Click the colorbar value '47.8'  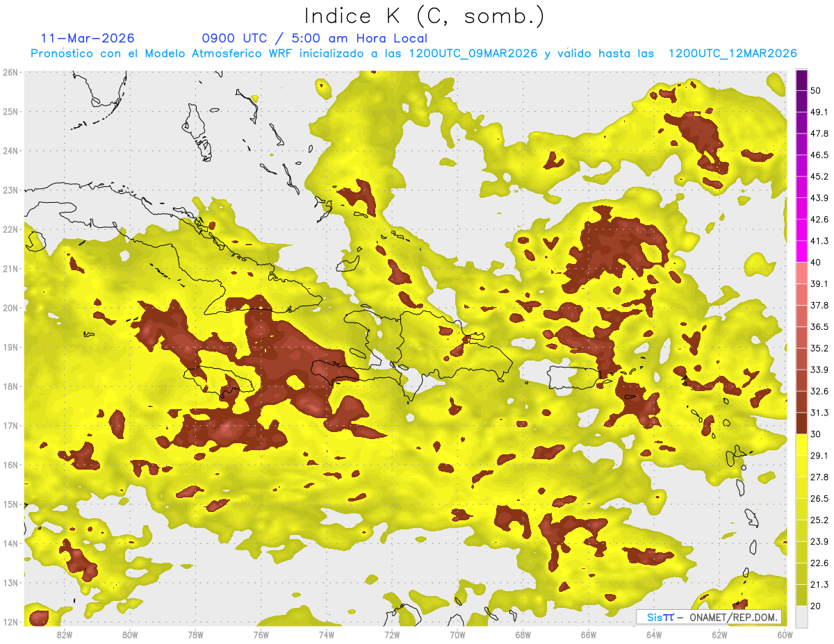click(819, 133)
